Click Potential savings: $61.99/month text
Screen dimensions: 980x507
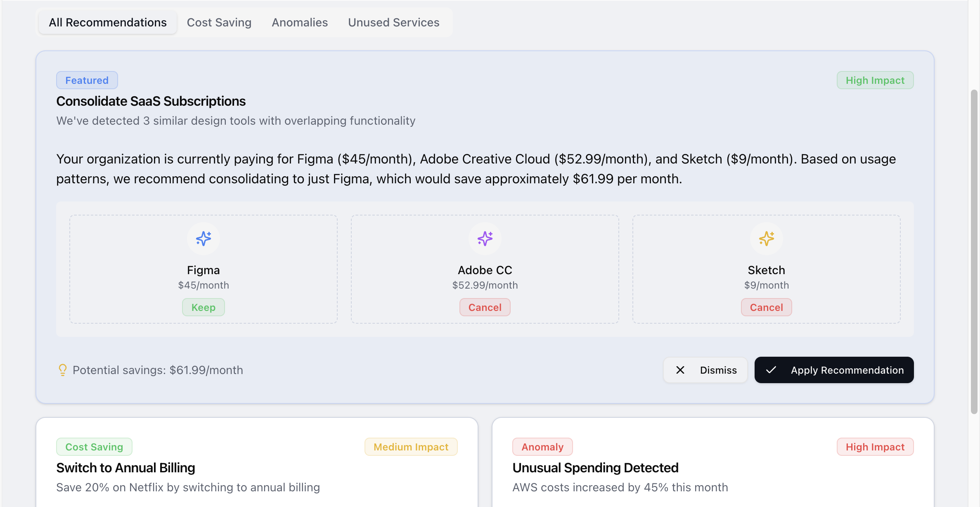click(x=158, y=370)
